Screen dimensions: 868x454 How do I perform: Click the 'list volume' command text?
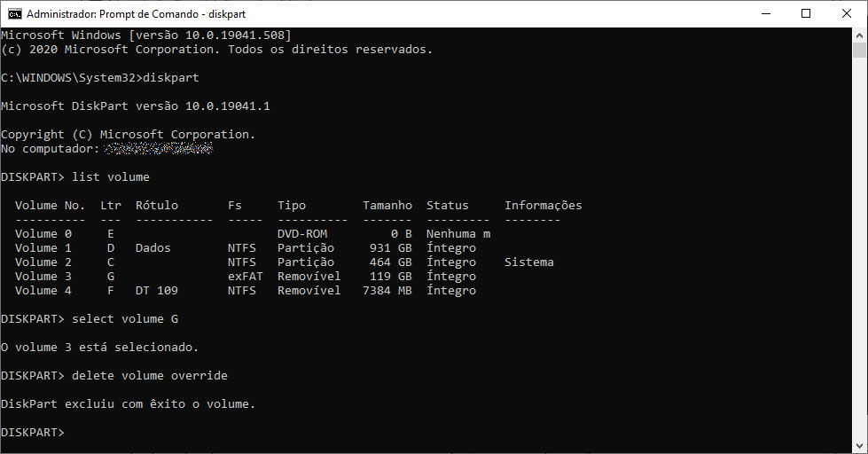click(111, 177)
